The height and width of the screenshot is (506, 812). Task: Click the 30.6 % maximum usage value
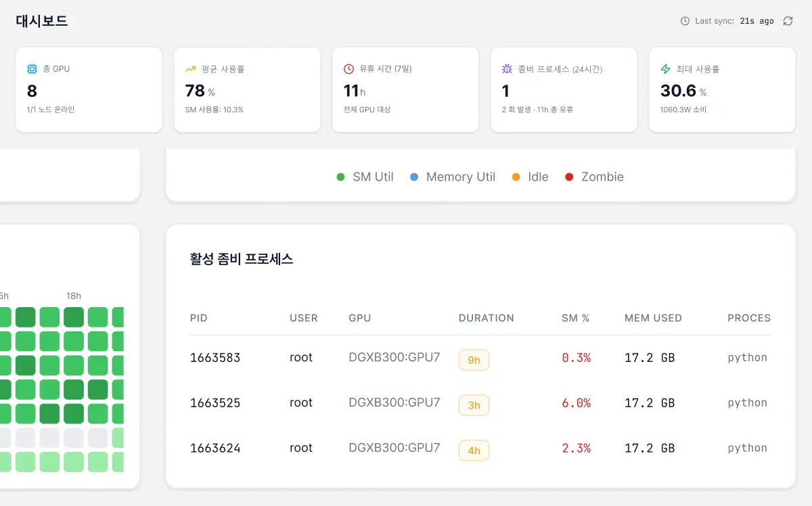pyautogui.click(x=683, y=91)
